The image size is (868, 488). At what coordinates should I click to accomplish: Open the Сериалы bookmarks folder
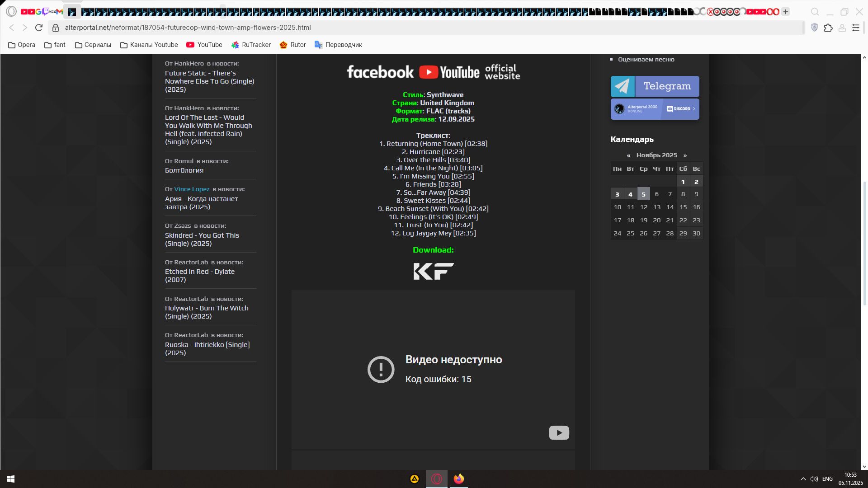pos(93,45)
